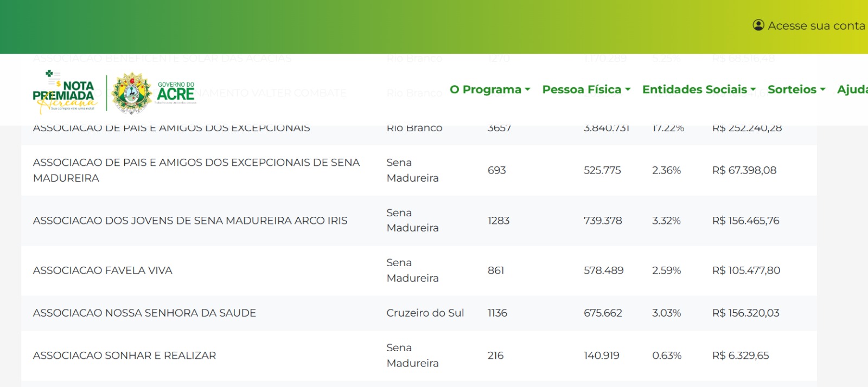The height and width of the screenshot is (387, 868).
Task: Open the Pessoa Física dropdown menu
Action: point(586,89)
